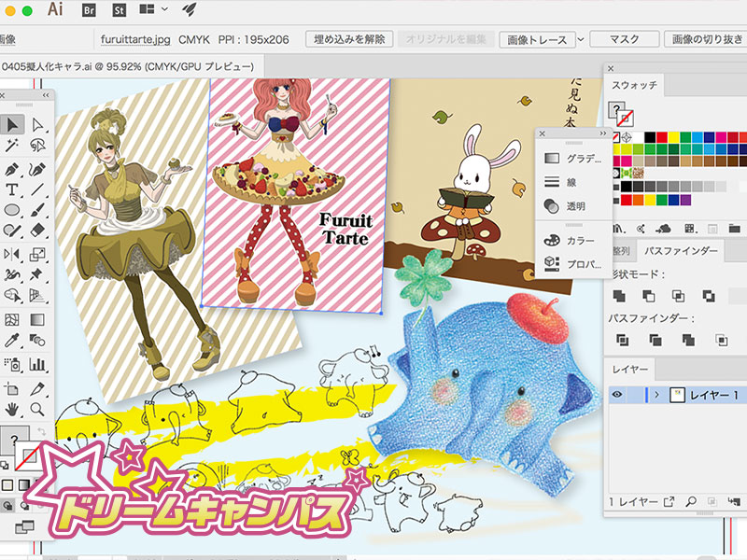Select the Eraser tool
The height and width of the screenshot is (560, 747).
[x=37, y=231]
